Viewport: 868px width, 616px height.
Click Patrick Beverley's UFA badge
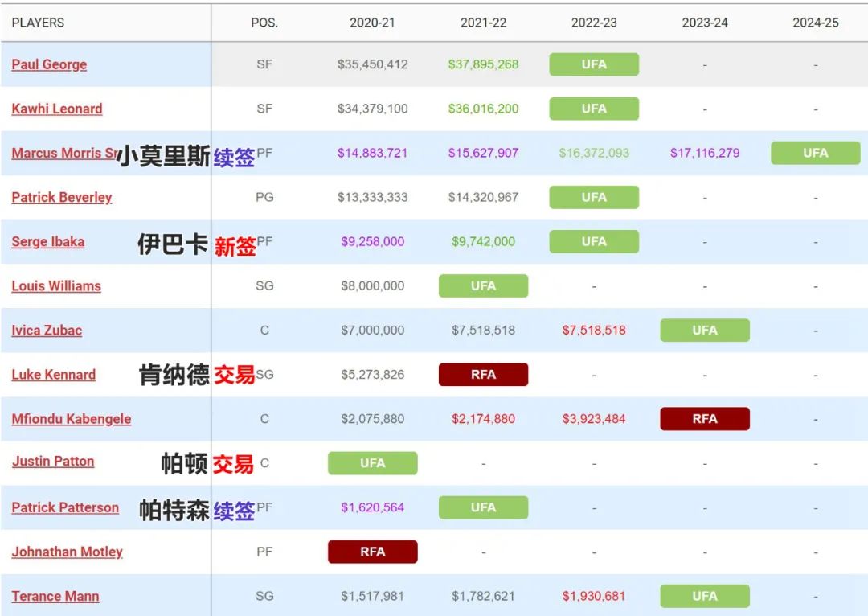click(x=594, y=197)
